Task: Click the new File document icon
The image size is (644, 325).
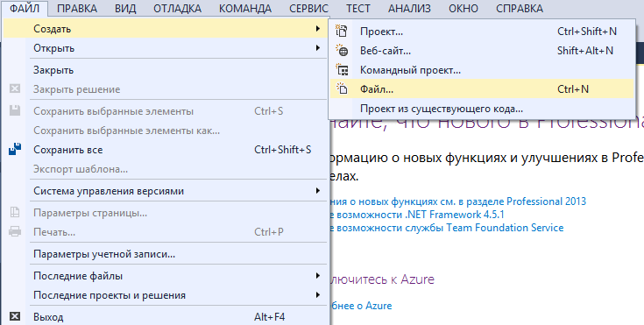Action: pyautogui.click(x=342, y=88)
